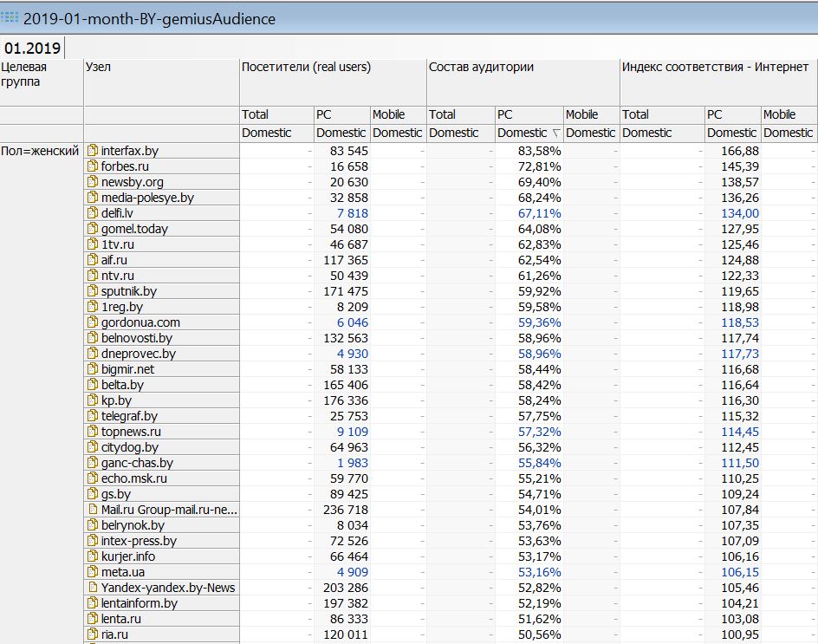Select the Пол=женский target group cell
This screenshot has width=818, height=644.
pyautogui.click(x=40, y=151)
